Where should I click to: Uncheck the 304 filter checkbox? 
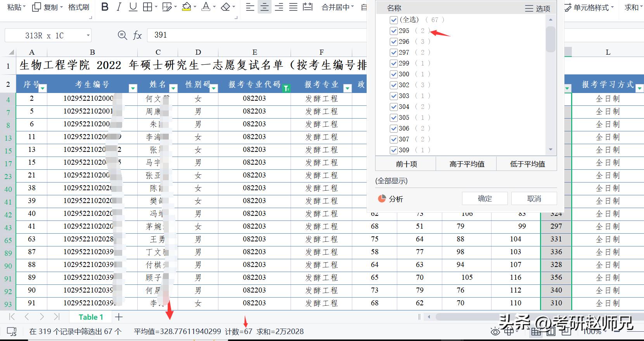pyautogui.click(x=394, y=107)
